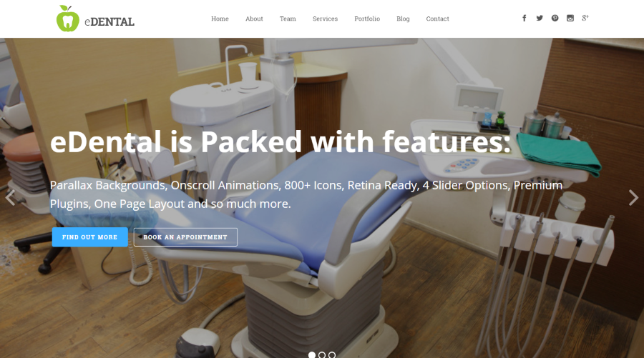Click the Book An Appointment button
Viewport: 644px width, 358px height.
tap(185, 237)
